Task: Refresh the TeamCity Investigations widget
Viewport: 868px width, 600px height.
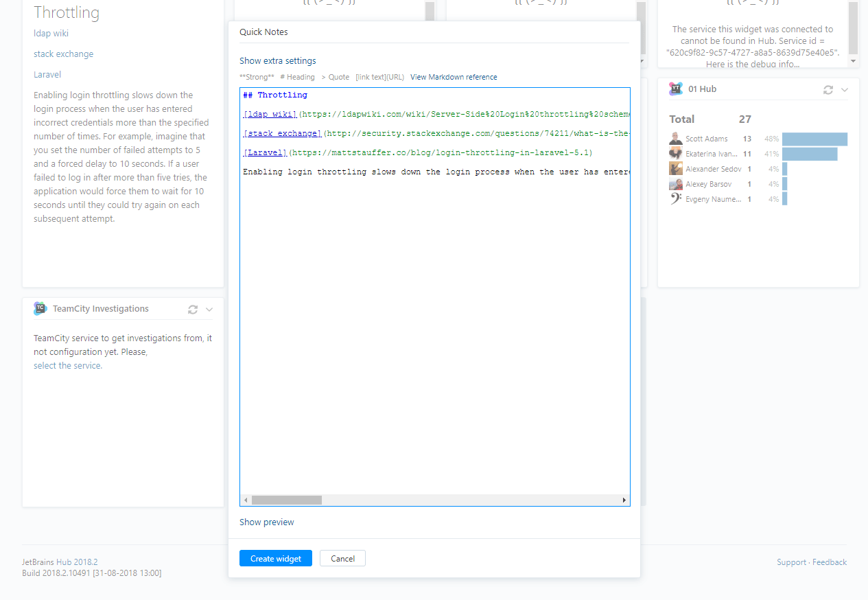Action: [192, 309]
